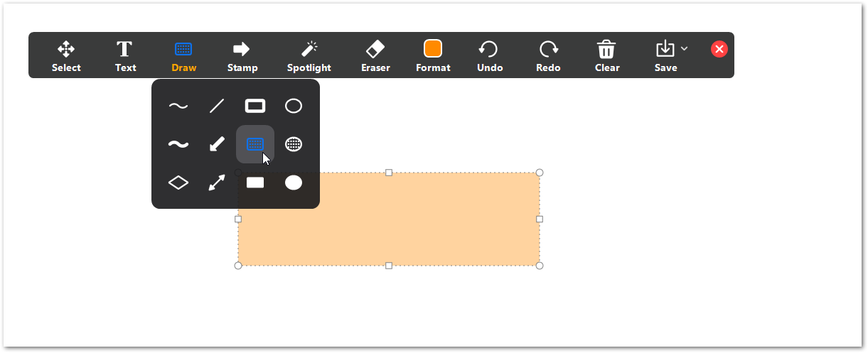The image size is (868, 353).
Task: Select the thick freehand squiggle pen
Action: tap(178, 145)
